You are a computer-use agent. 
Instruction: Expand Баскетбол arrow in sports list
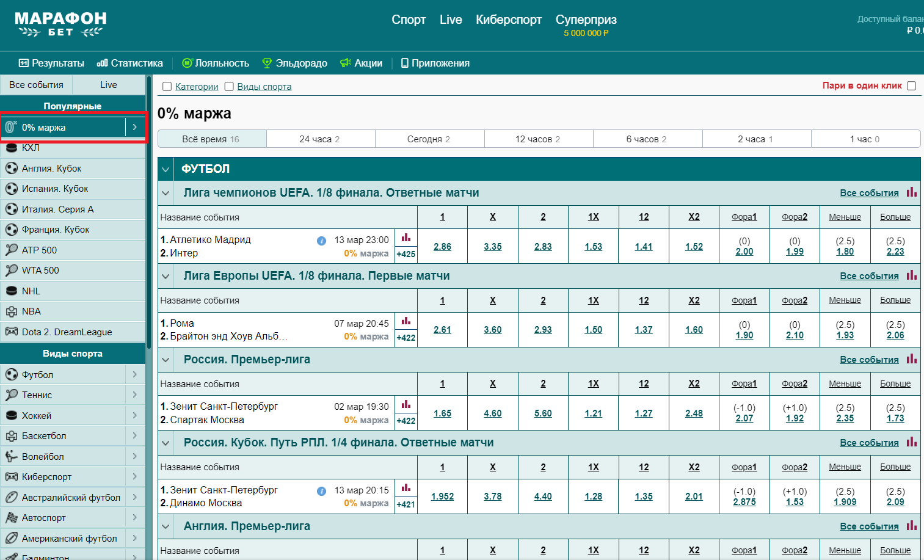coord(135,435)
